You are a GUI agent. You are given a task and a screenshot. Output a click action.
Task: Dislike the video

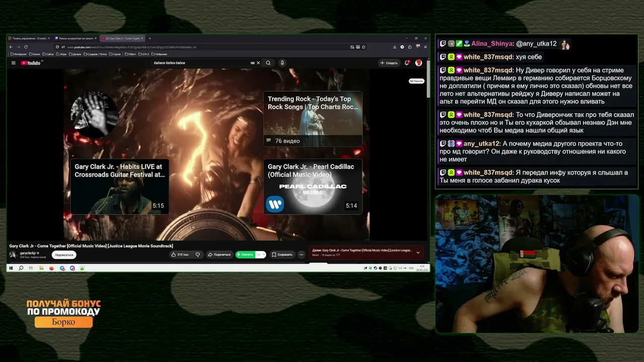click(198, 254)
